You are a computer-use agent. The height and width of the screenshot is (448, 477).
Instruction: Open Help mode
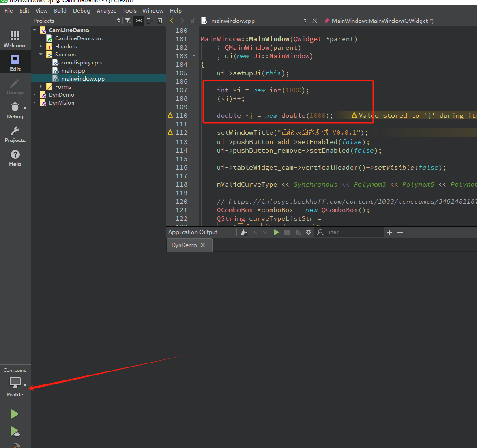[15, 158]
